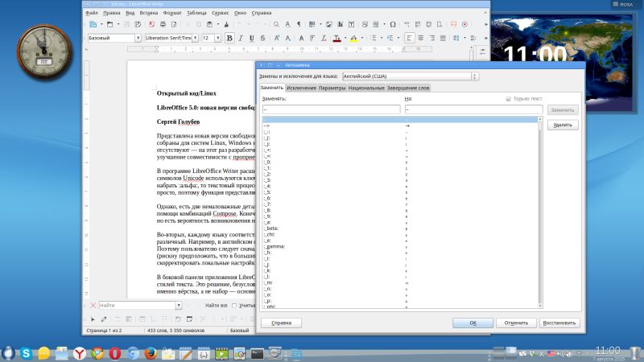Click the Paste clipboard icon
Image resolution: width=644 pixels, height=362 pixels.
click(209, 25)
